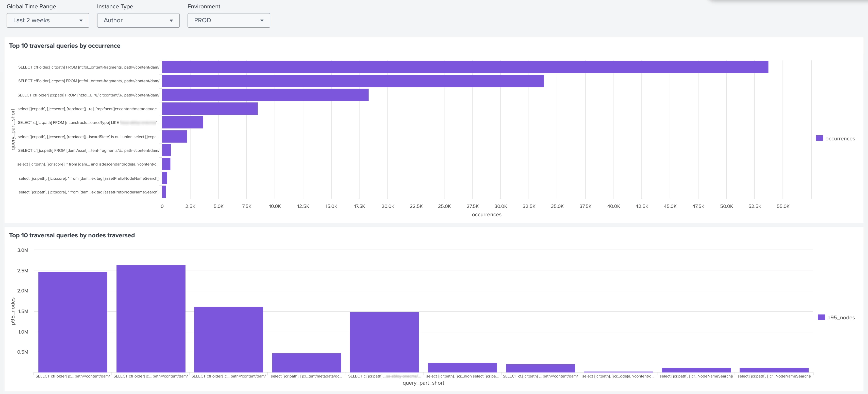The width and height of the screenshot is (868, 394).
Task: Click the first column in nodes traversed chart
Action: pyautogui.click(x=73, y=322)
